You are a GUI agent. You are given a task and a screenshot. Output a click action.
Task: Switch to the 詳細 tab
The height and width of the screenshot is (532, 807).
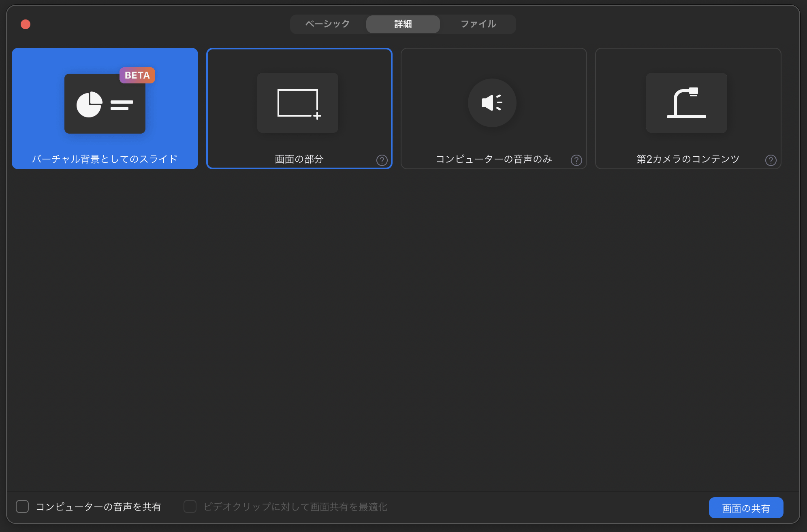pyautogui.click(x=403, y=24)
